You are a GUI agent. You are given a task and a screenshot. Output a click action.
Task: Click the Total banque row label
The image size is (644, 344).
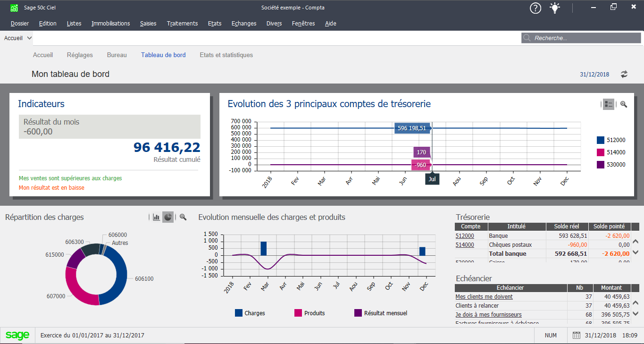tap(508, 254)
